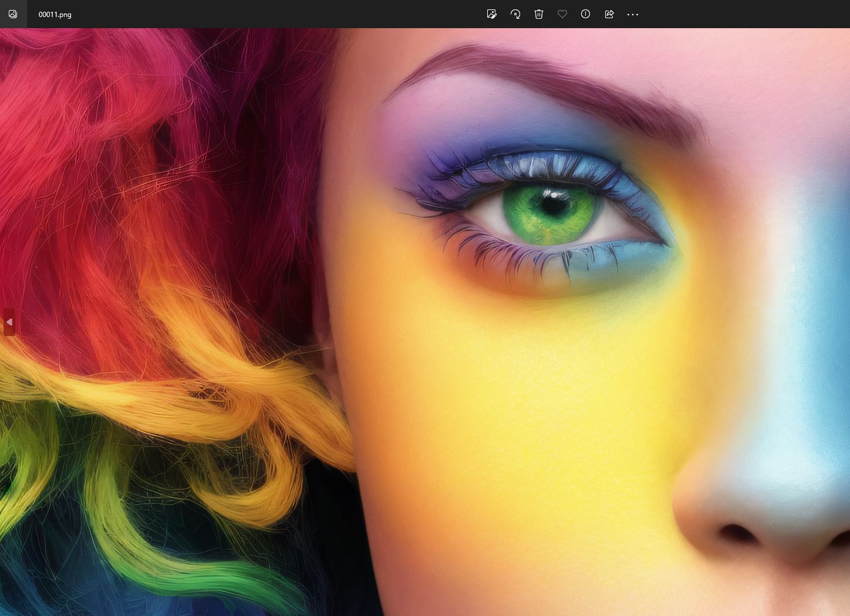Open the See more three-dots menu
Viewport: 850px width, 616px height.
pyautogui.click(x=633, y=14)
